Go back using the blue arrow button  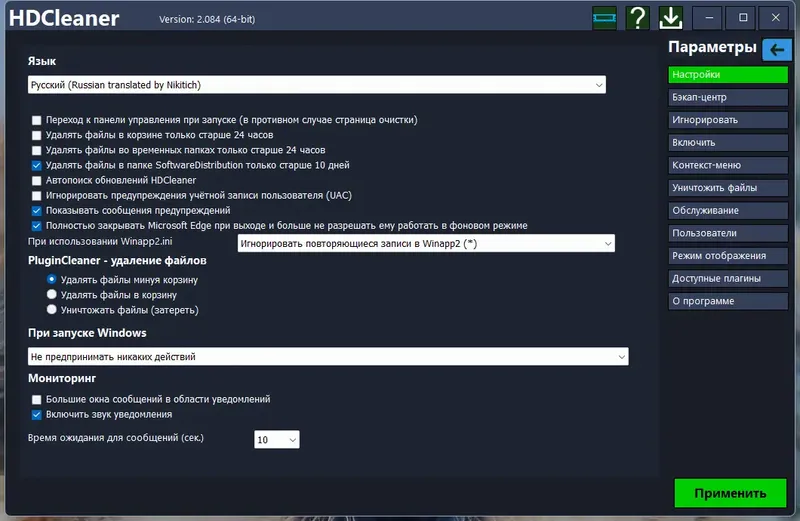tap(777, 49)
